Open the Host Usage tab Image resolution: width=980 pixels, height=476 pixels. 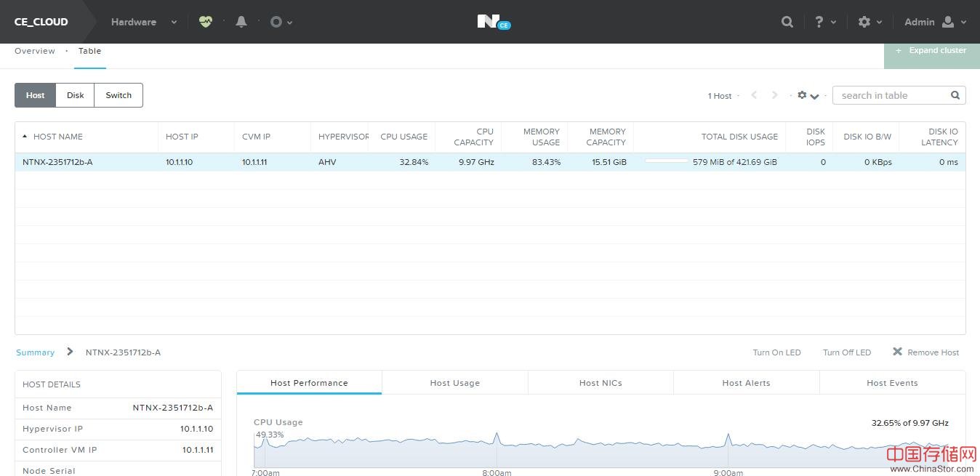click(x=454, y=383)
